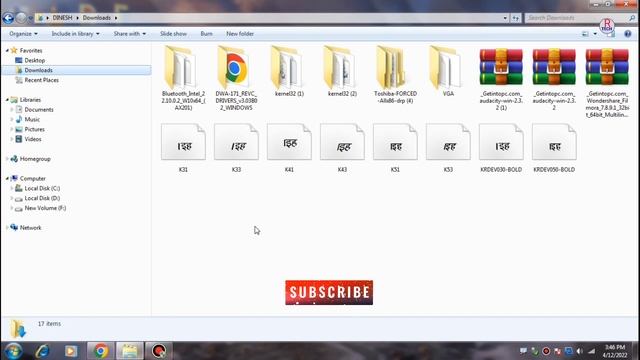Viewport: 640px width, 360px height.
Task: Select the VGA folder
Action: (x=448, y=71)
